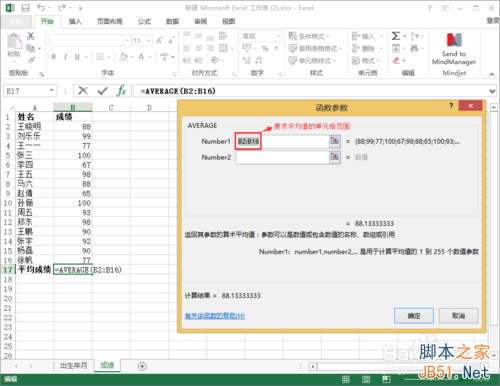Image resolution: width=500 pixels, height=386 pixels.
Task: Open Format as Table menu
Action: [x=315, y=48]
